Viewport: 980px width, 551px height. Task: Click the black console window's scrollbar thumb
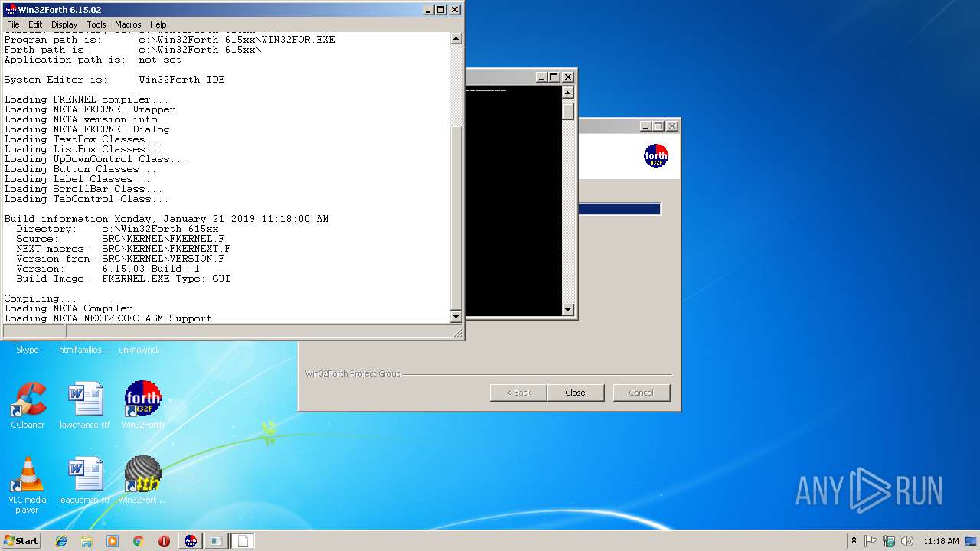[568, 111]
